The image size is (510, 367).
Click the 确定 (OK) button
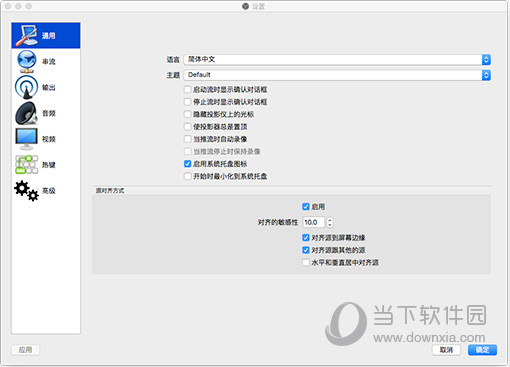pos(482,350)
